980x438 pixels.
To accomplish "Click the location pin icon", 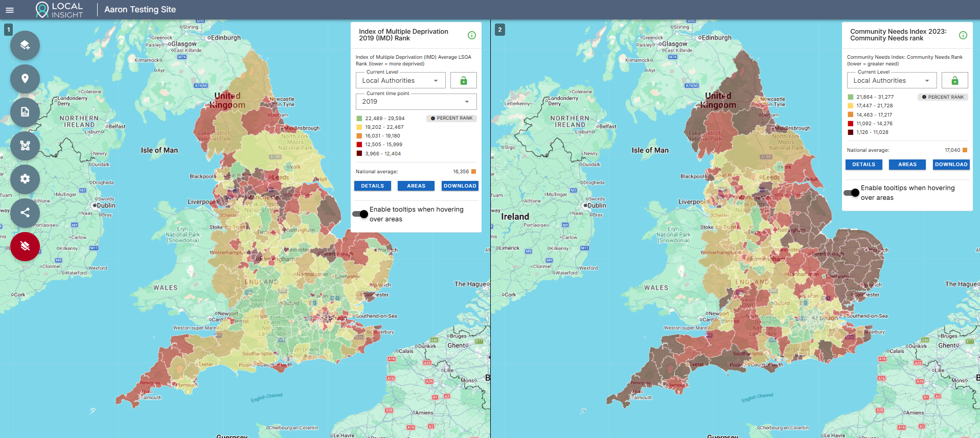I will click(25, 79).
